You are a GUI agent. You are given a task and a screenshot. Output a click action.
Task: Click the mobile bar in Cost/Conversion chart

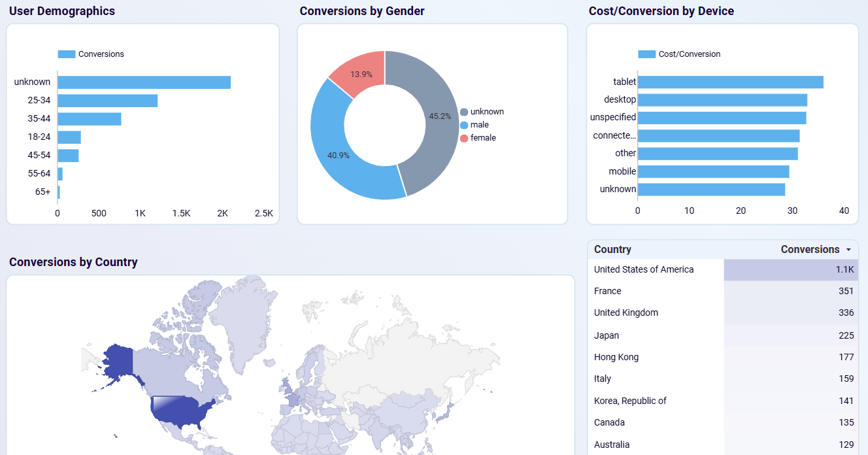[x=712, y=171]
